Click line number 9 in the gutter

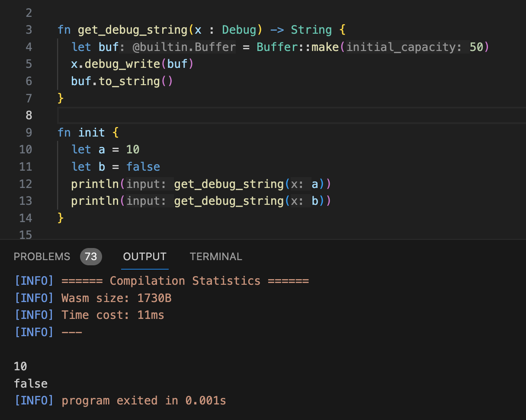point(29,133)
